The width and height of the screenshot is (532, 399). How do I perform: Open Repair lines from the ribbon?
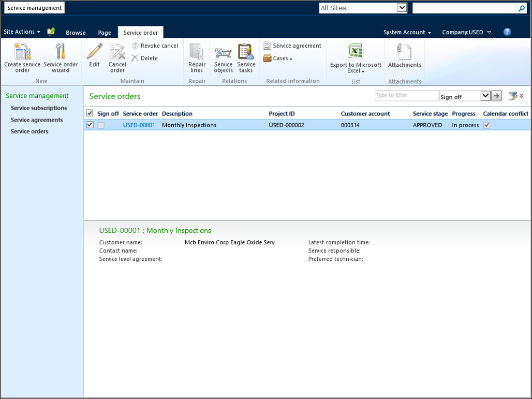pyautogui.click(x=197, y=52)
